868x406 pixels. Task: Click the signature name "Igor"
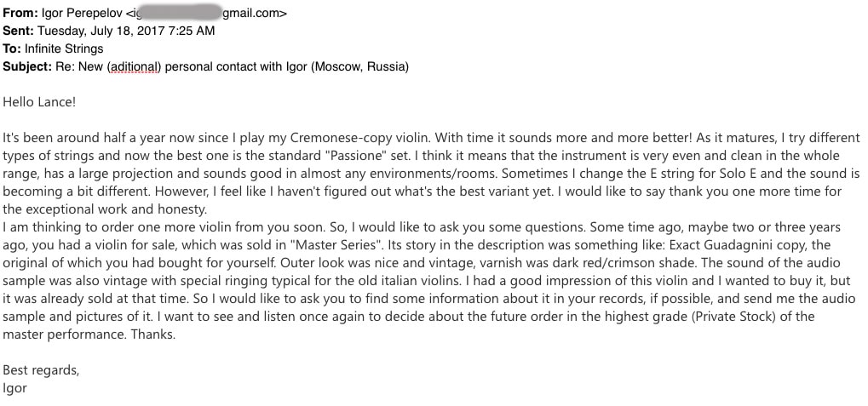(x=14, y=387)
